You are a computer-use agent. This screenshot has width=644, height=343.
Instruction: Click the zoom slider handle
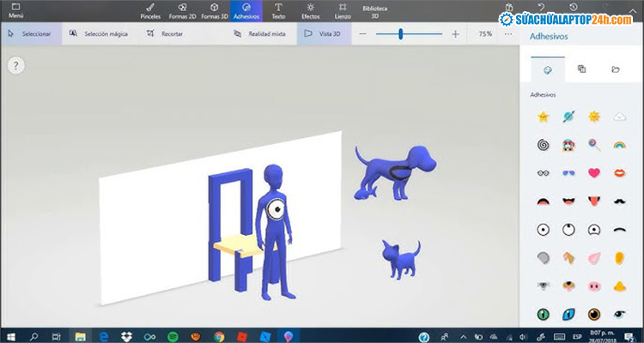point(401,33)
